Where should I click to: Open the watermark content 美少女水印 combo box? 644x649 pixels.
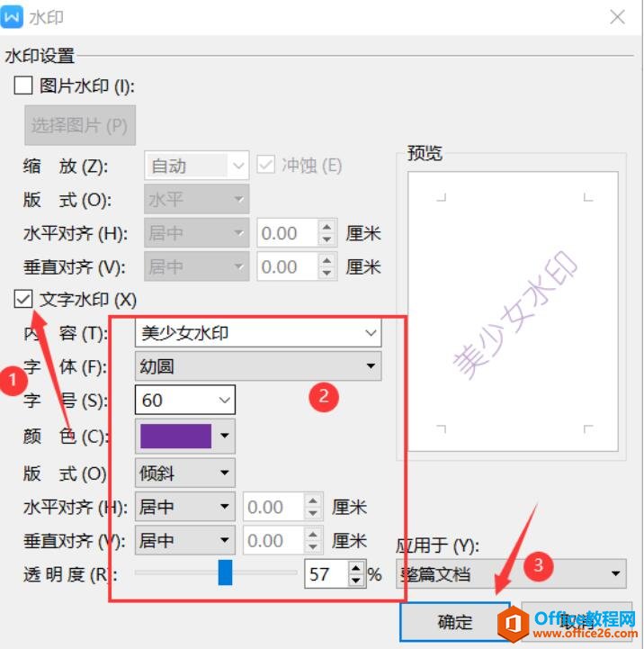[x=258, y=332]
